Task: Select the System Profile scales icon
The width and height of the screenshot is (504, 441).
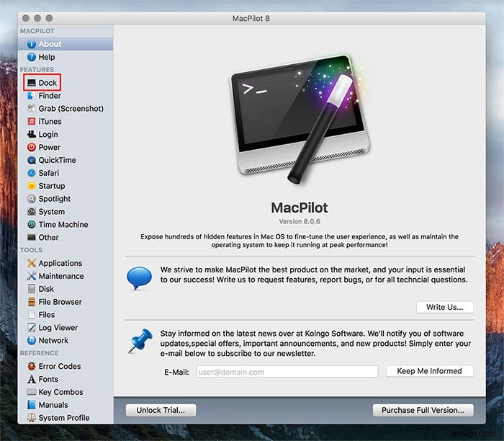Action: pyautogui.click(x=32, y=418)
